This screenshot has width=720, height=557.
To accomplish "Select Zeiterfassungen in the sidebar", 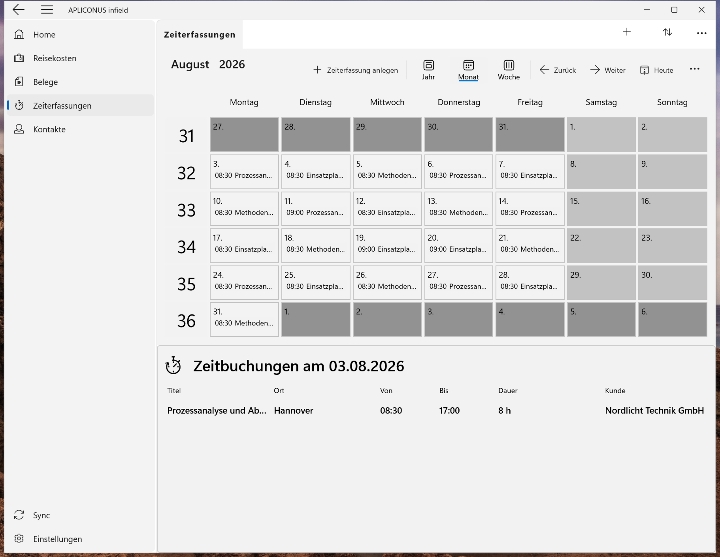I will point(80,106).
